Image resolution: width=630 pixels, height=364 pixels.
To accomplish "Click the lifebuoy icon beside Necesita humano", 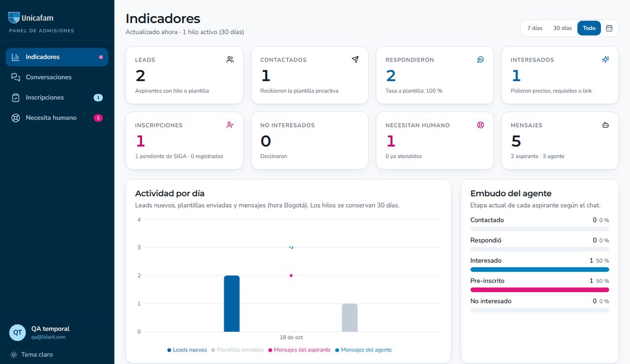I will [x=16, y=118].
